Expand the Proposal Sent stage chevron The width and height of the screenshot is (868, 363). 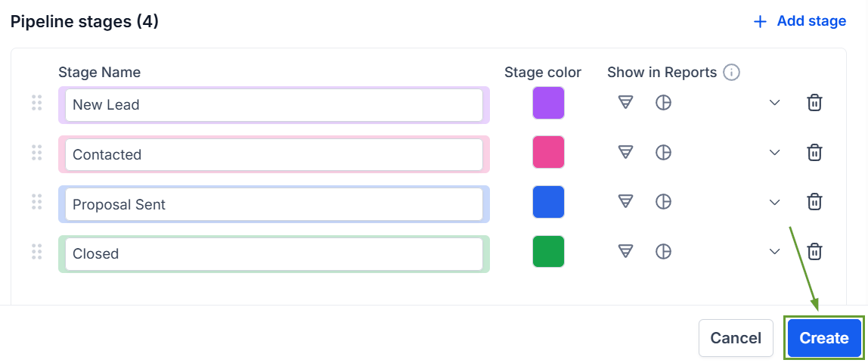pyautogui.click(x=774, y=202)
